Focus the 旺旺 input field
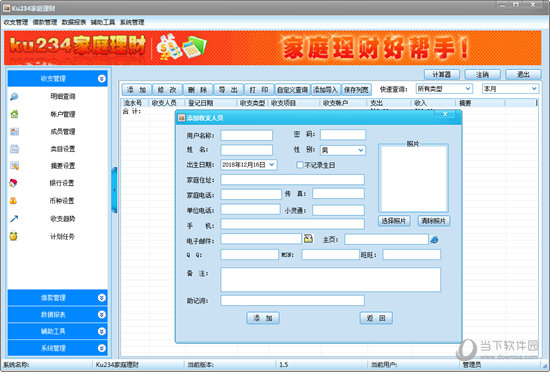This screenshot has width=550, height=372. (411, 255)
